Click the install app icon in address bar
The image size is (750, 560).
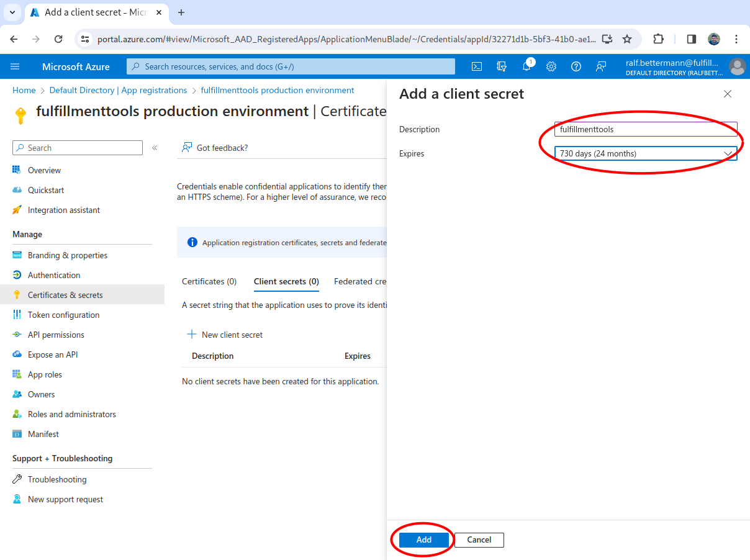tap(607, 39)
